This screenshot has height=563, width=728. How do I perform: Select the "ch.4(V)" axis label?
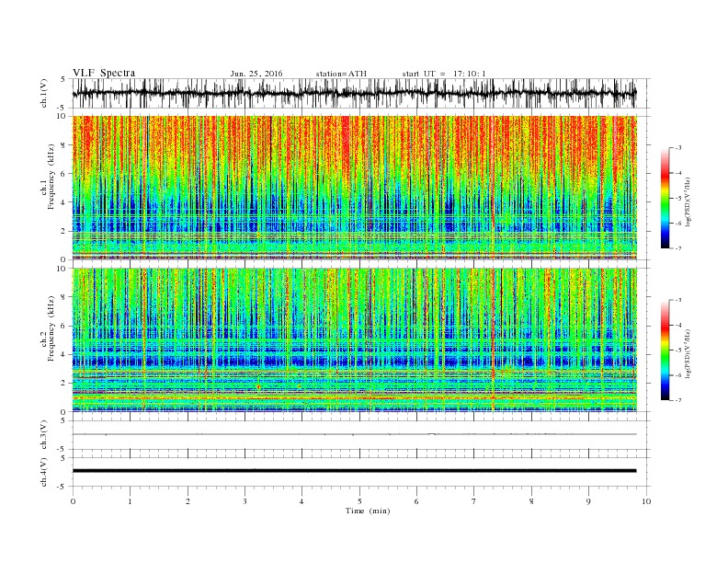pyautogui.click(x=44, y=472)
